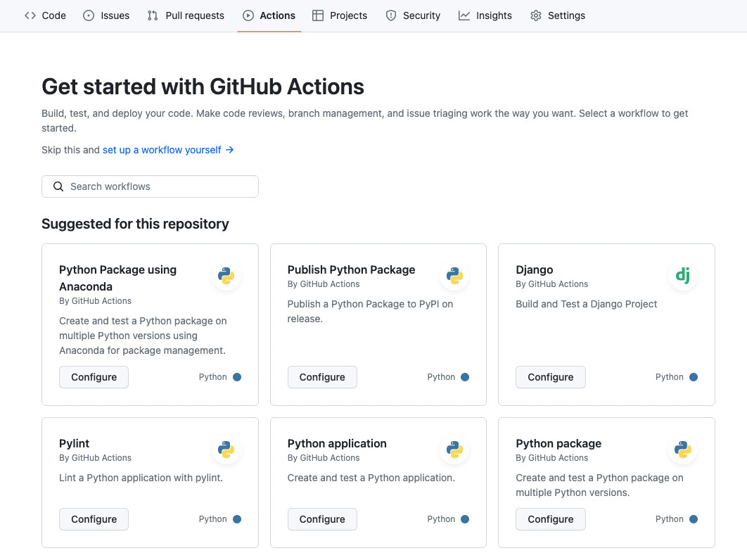Click By GitHub Actions under Django
This screenshot has width=747, height=560.
pos(551,284)
